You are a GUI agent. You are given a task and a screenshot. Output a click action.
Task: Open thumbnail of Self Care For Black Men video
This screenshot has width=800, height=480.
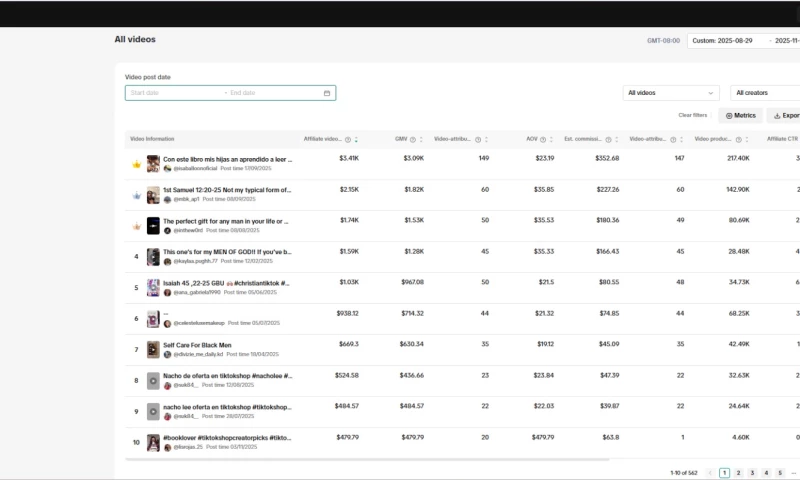point(153,349)
